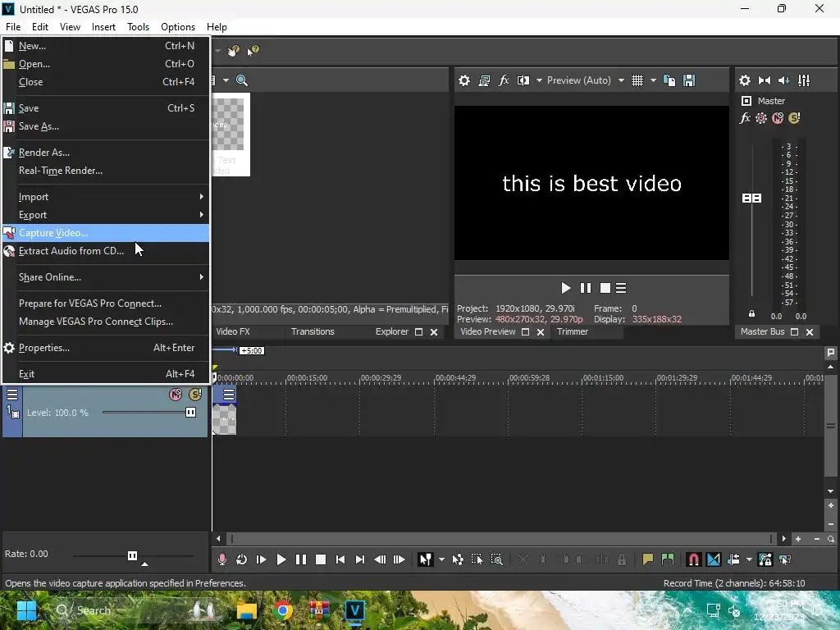
Task: Toggle Ignore Event Grouping button
Action: (785, 559)
